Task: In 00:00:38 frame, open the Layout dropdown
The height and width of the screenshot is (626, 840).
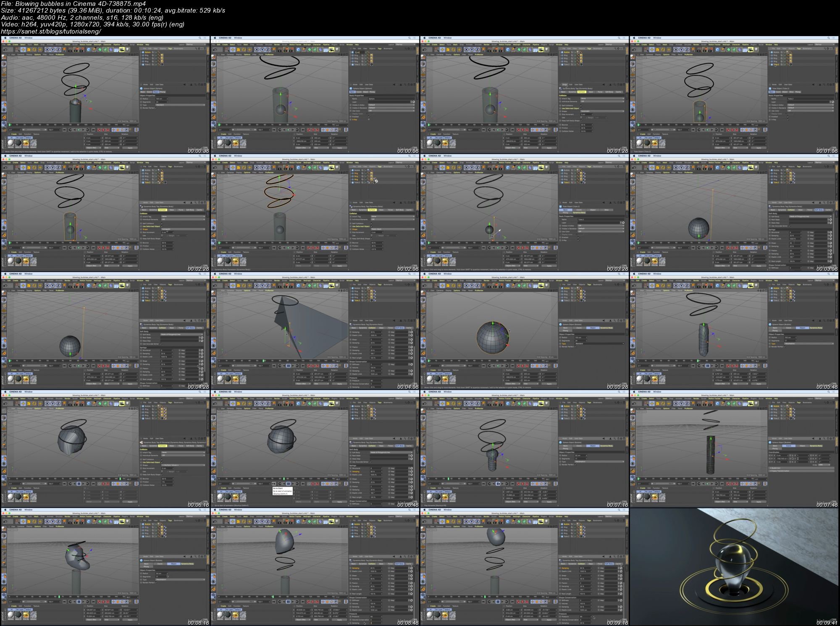Action: click(x=195, y=45)
